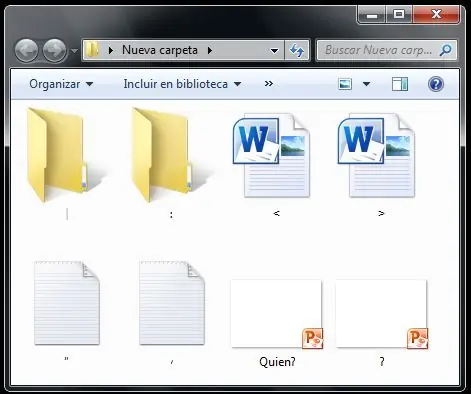Show more toolbar commands via double chevron

(x=269, y=84)
